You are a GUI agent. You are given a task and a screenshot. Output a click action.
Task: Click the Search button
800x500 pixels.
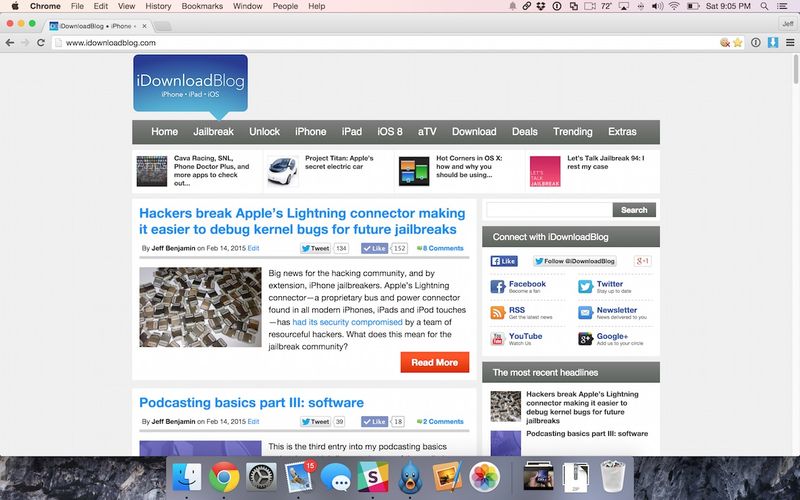point(634,210)
